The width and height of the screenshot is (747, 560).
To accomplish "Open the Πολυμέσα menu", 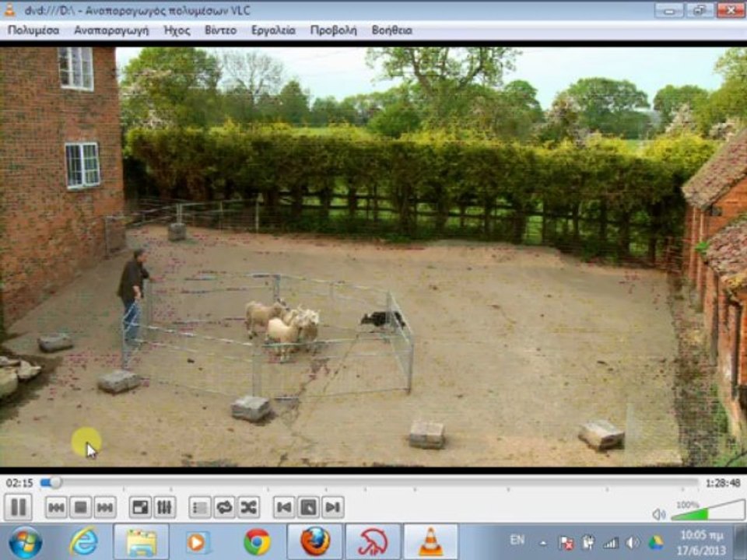I will (33, 30).
